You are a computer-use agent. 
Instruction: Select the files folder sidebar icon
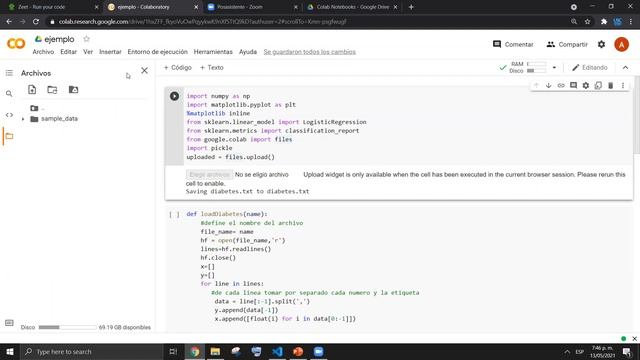coord(9,136)
